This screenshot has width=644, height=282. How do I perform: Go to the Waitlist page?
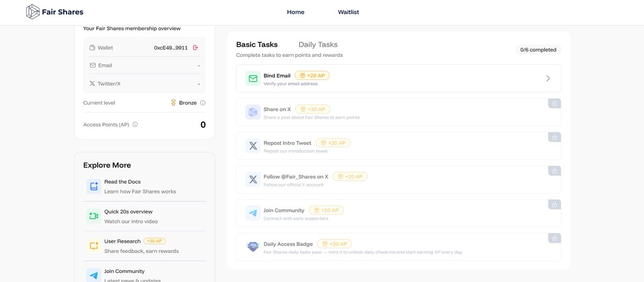click(x=348, y=12)
